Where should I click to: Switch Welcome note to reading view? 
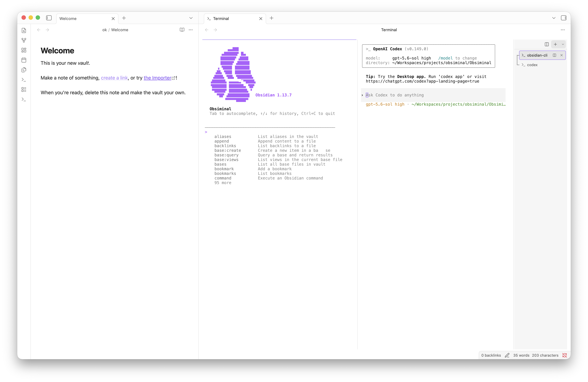pos(182,30)
